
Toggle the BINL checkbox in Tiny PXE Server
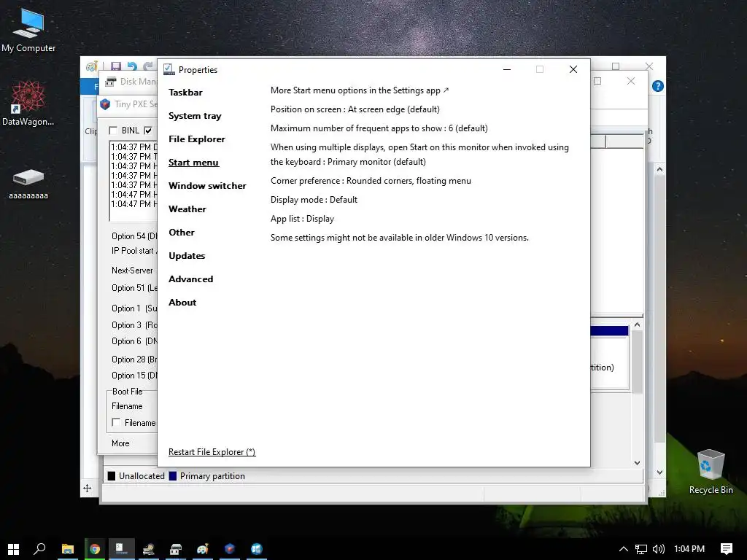(113, 131)
